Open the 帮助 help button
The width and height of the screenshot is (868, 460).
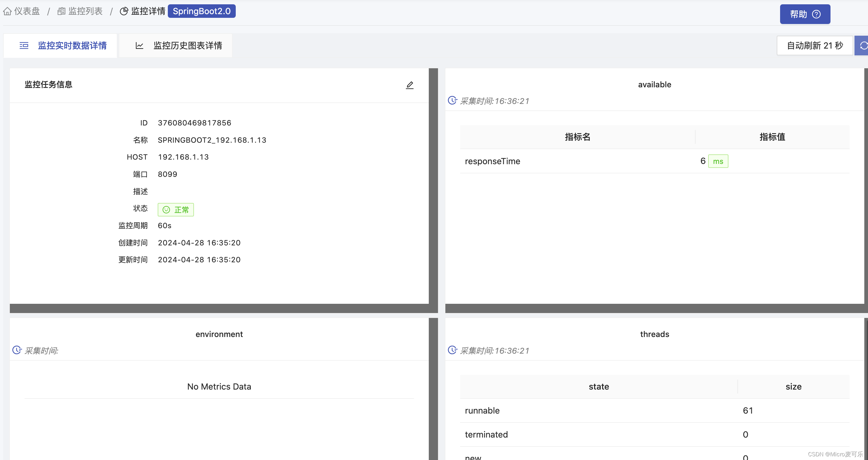point(805,14)
